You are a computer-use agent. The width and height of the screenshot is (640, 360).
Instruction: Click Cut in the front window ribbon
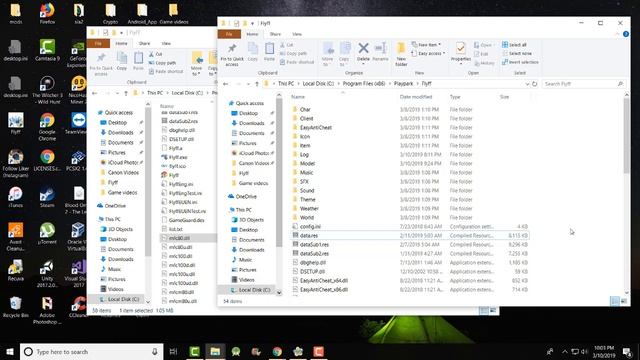click(x=287, y=44)
